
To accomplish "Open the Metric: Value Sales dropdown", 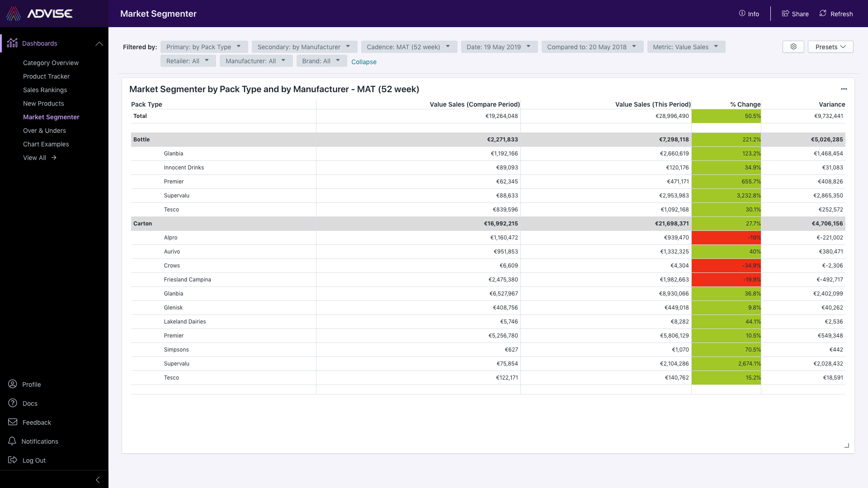I will 686,47.
